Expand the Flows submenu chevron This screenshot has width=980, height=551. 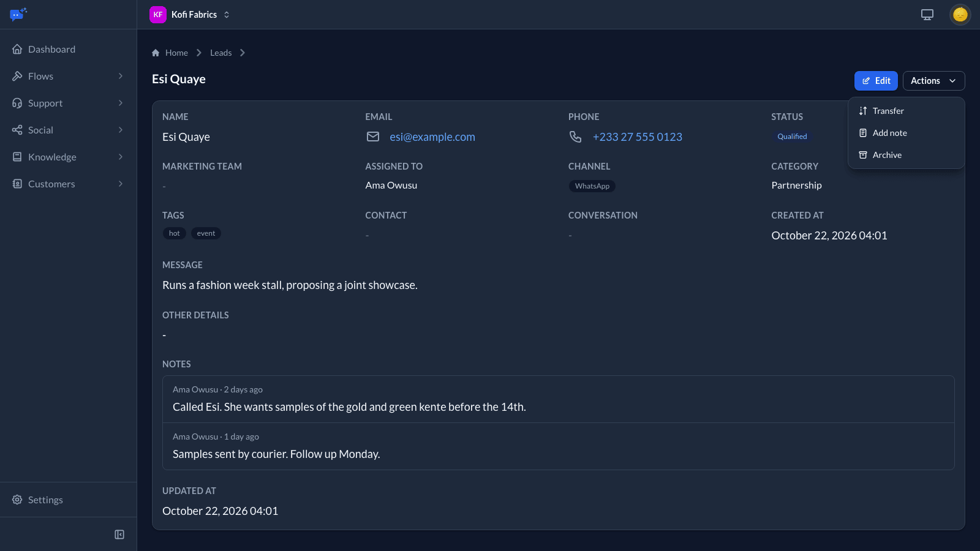(121, 76)
